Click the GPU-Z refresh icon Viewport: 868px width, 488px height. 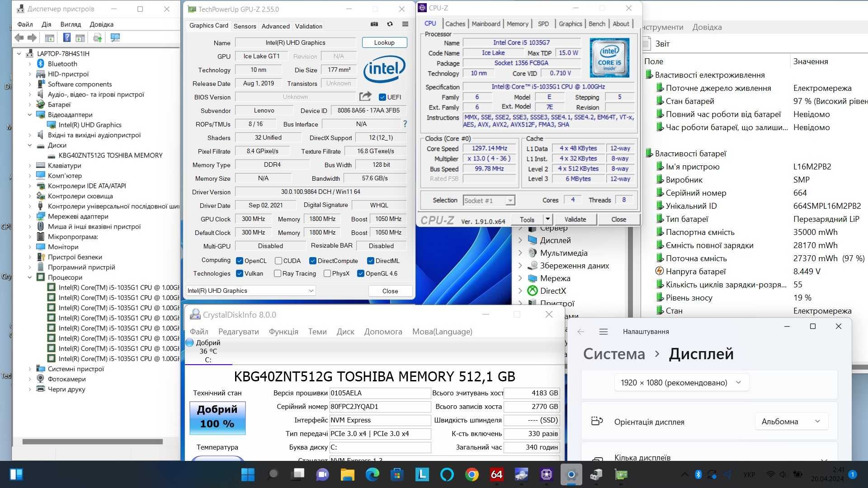(x=390, y=24)
